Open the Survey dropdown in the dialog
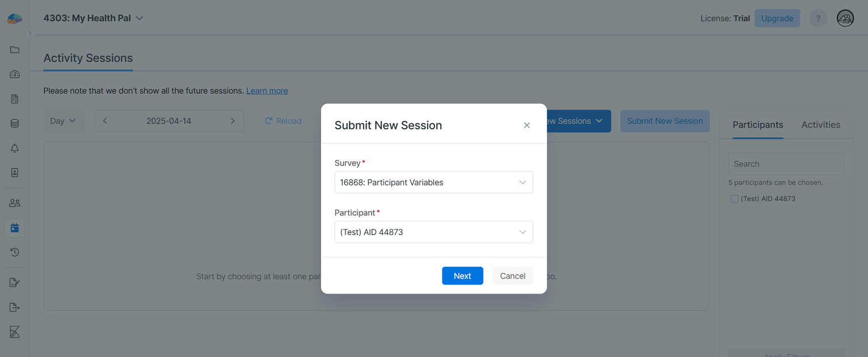 point(433,182)
